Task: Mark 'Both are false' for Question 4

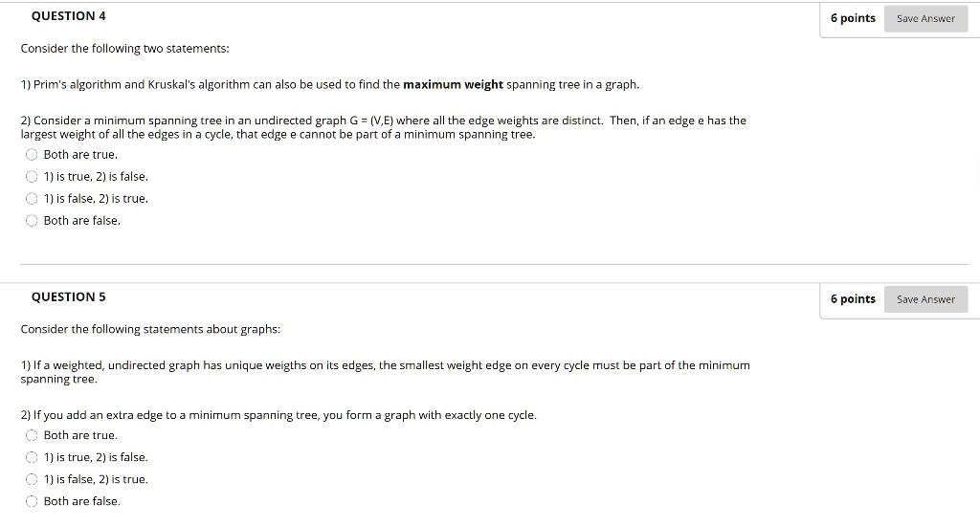Action: (32, 221)
